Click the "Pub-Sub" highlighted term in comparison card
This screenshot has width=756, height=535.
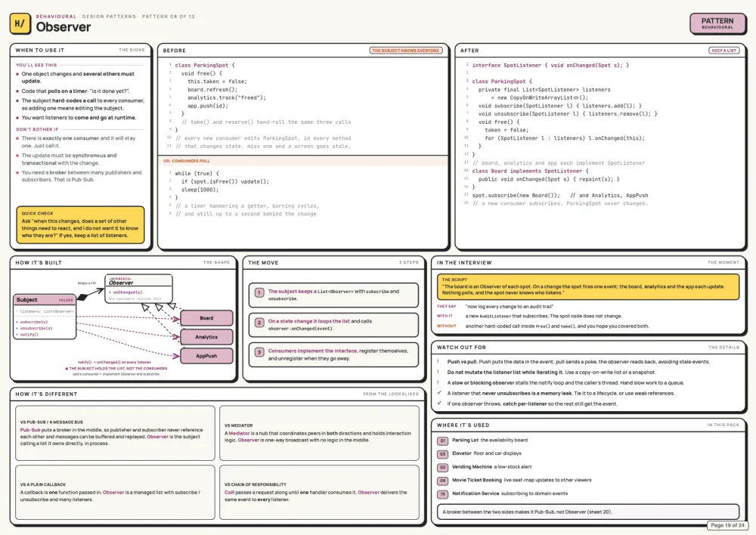point(30,430)
